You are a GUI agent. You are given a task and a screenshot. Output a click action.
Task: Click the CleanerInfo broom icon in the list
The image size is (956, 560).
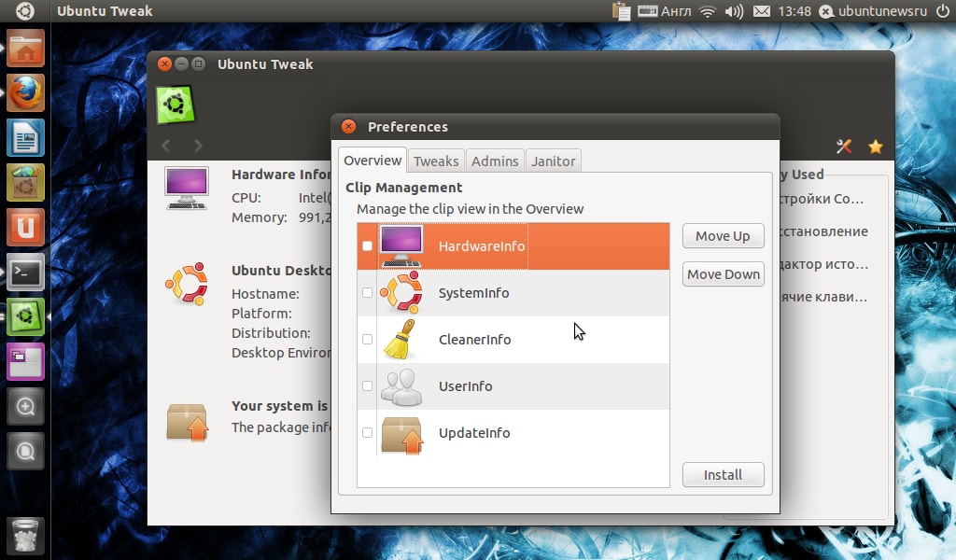401,340
